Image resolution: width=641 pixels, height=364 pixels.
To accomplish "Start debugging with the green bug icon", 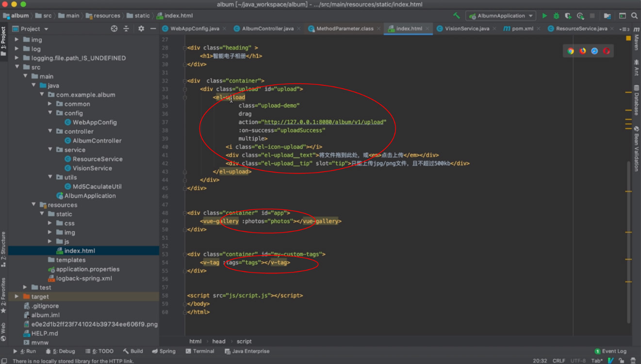I will point(556,16).
